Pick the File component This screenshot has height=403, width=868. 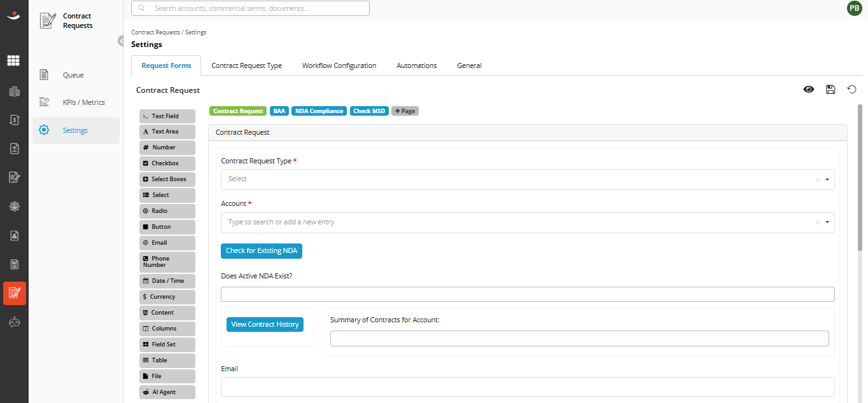coord(167,376)
